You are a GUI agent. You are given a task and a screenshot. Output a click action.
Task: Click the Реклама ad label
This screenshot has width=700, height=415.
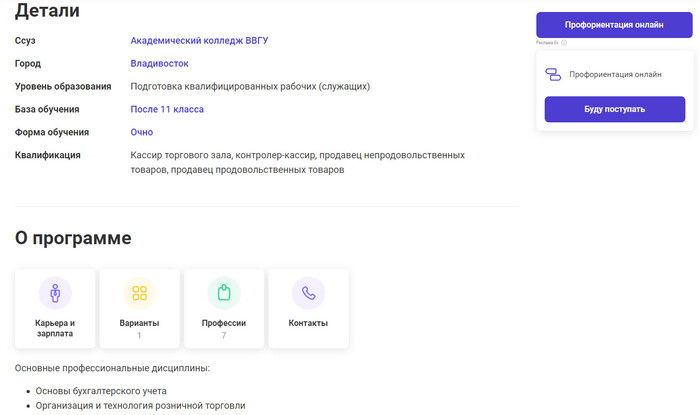click(547, 43)
